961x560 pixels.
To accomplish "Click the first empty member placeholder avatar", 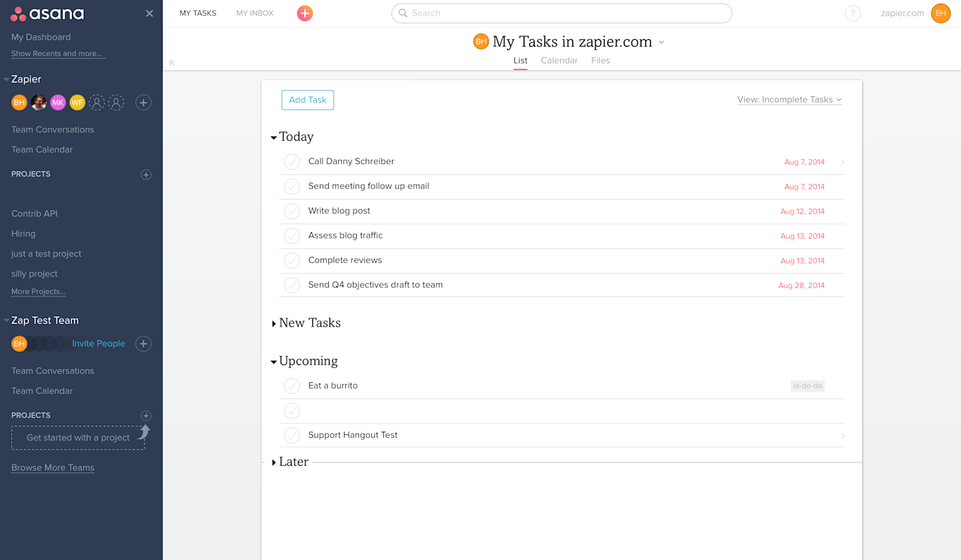I will coord(97,103).
